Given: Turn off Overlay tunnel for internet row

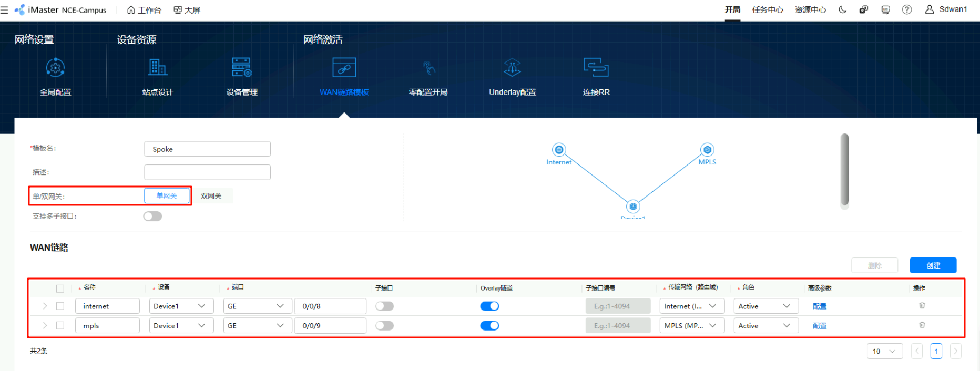Looking at the screenshot, I should (x=489, y=306).
